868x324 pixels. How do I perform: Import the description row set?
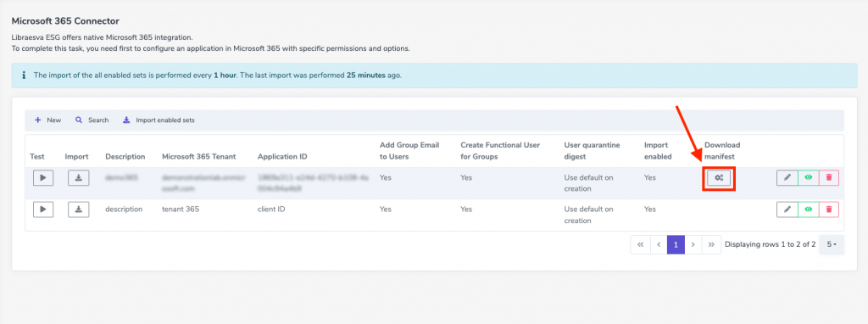tap(79, 209)
